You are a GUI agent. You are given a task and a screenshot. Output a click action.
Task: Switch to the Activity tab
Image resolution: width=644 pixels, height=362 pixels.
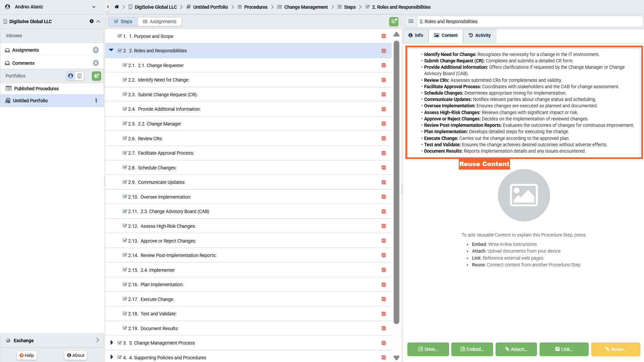(480, 35)
